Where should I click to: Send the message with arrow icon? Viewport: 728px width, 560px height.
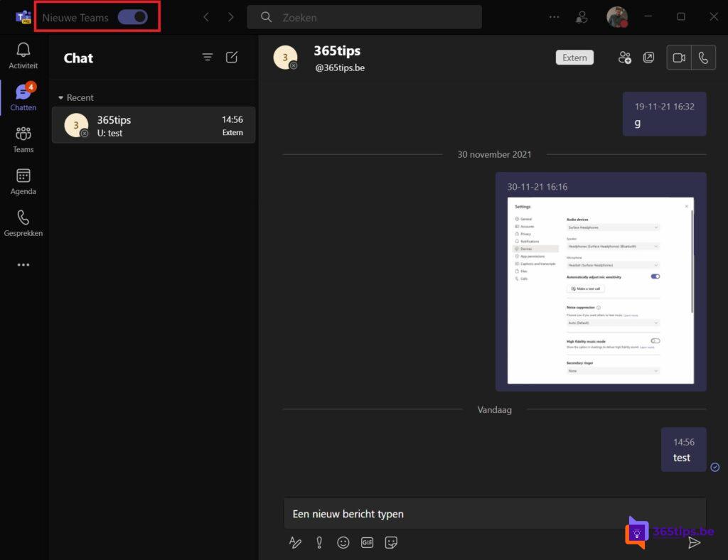tap(694, 542)
